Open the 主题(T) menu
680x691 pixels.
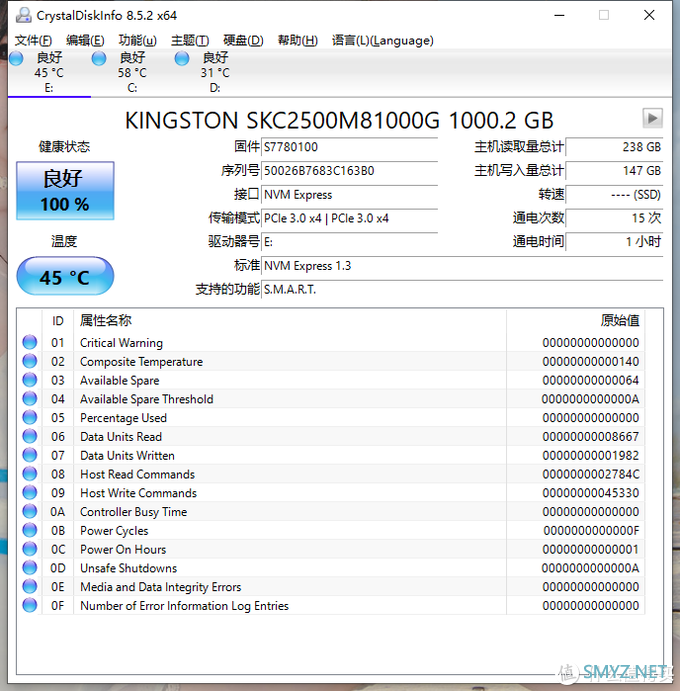coord(190,41)
